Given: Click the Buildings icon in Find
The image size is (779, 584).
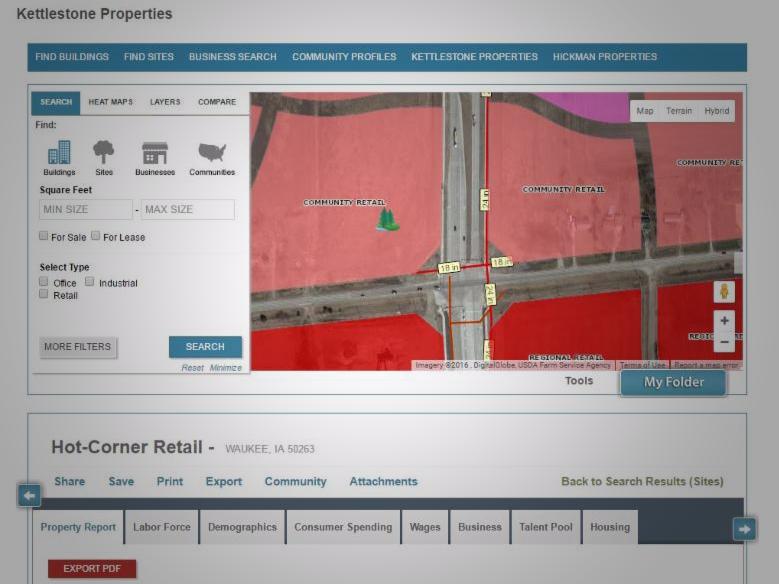Looking at the screenshot, I should 59,152.
